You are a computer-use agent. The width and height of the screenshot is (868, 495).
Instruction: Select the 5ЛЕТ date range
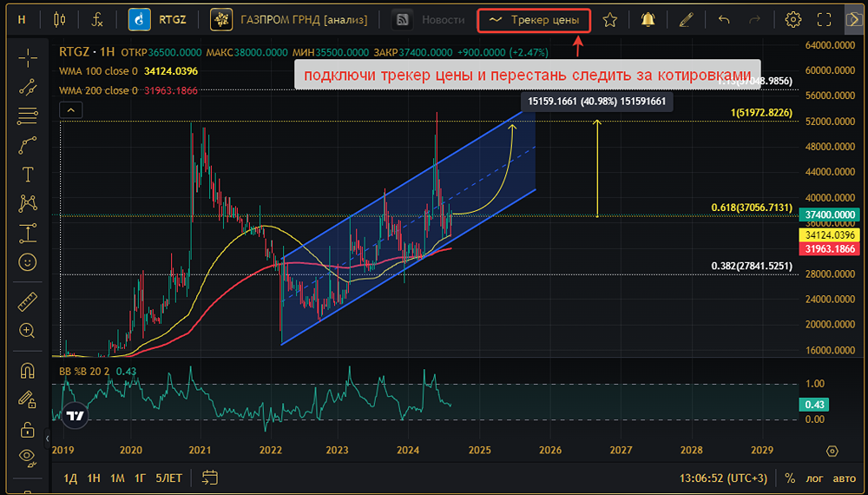[x=169, y=478]
